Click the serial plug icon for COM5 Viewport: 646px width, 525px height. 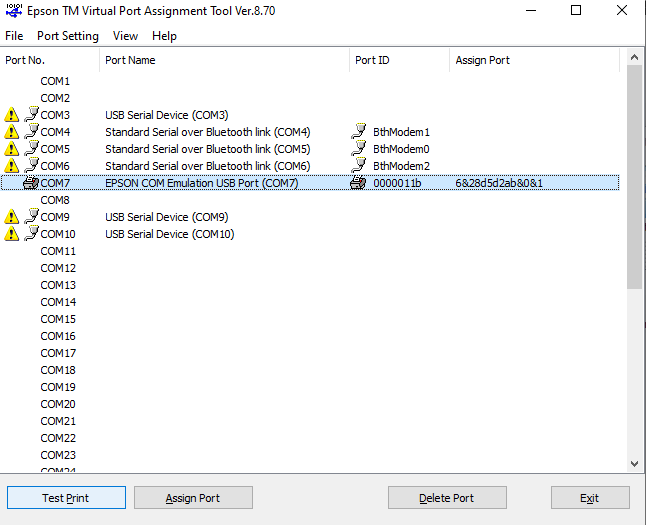(31, 148)
